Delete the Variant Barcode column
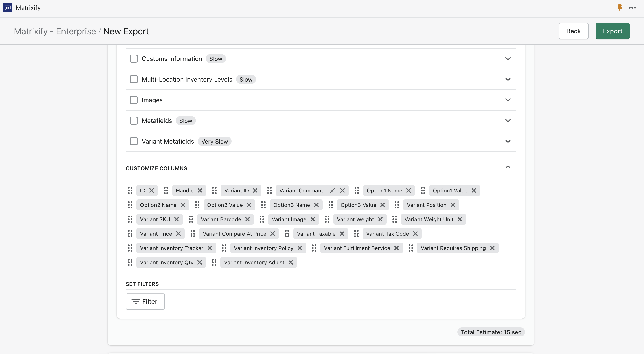644x354 pixels. point(248,219)
